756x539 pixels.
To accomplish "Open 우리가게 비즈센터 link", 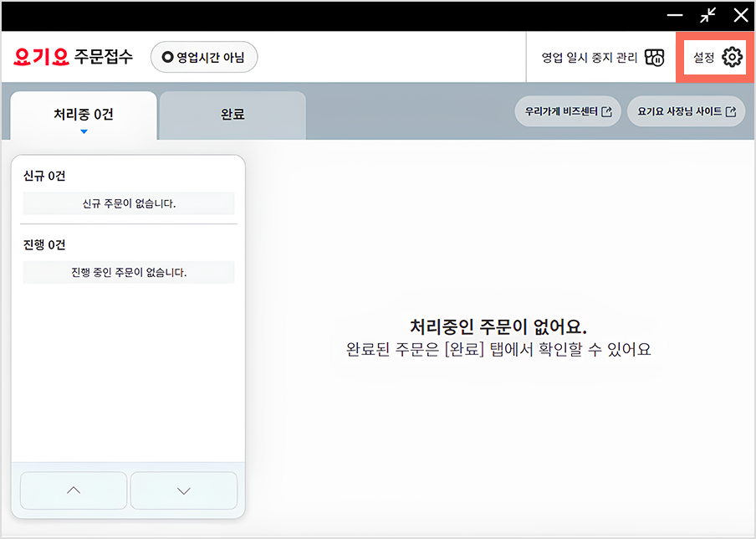I will [568, 111].
